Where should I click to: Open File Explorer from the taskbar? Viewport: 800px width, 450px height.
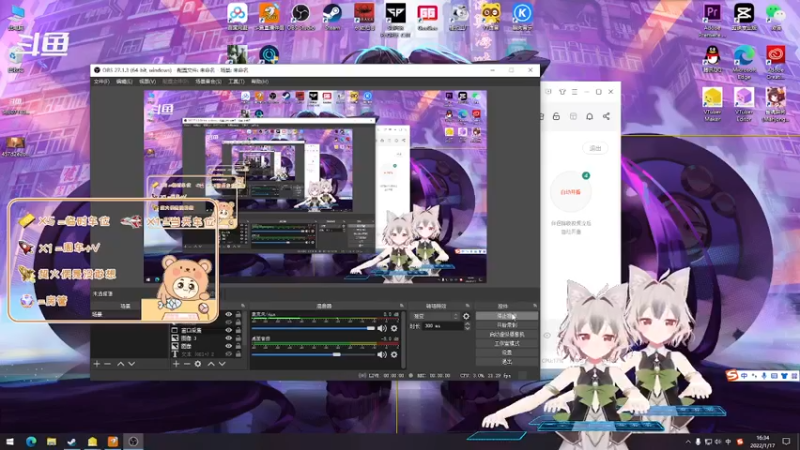[x=51, y=441]
